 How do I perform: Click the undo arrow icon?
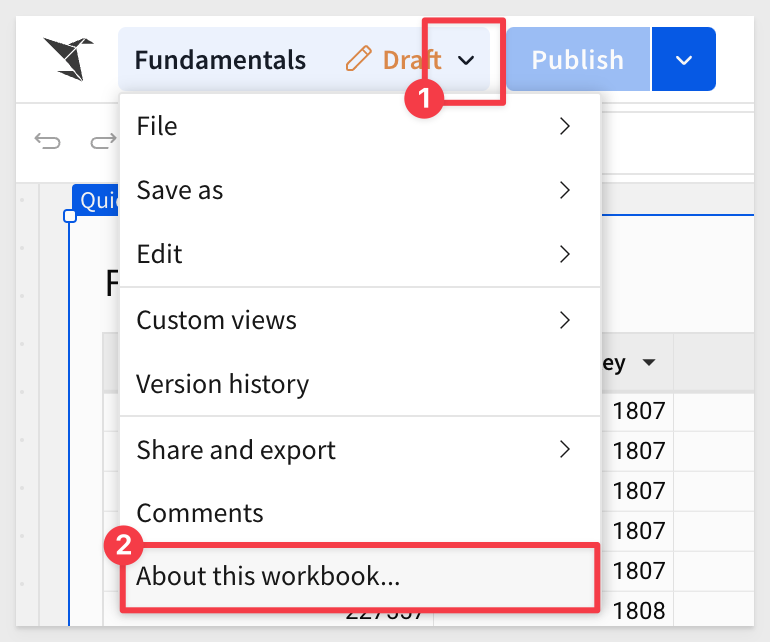[x=47, y=141]
